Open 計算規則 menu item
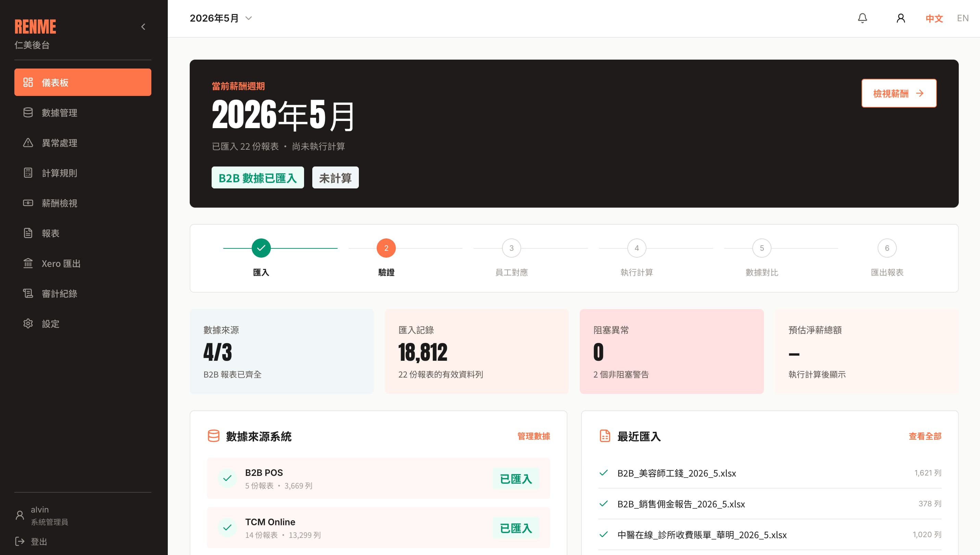 [83, 173]
